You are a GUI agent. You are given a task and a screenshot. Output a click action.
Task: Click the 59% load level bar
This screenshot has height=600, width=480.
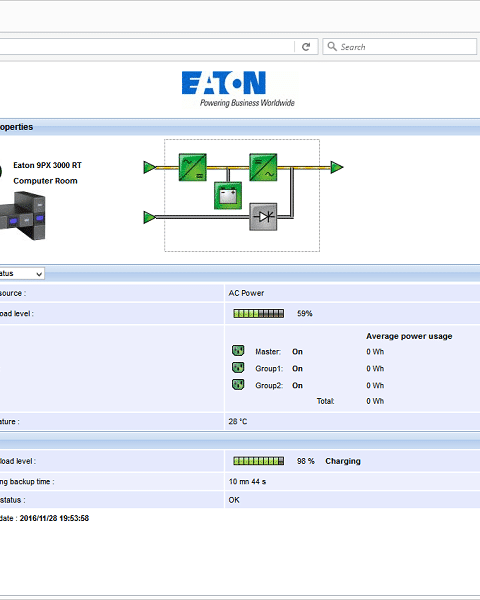259,314
